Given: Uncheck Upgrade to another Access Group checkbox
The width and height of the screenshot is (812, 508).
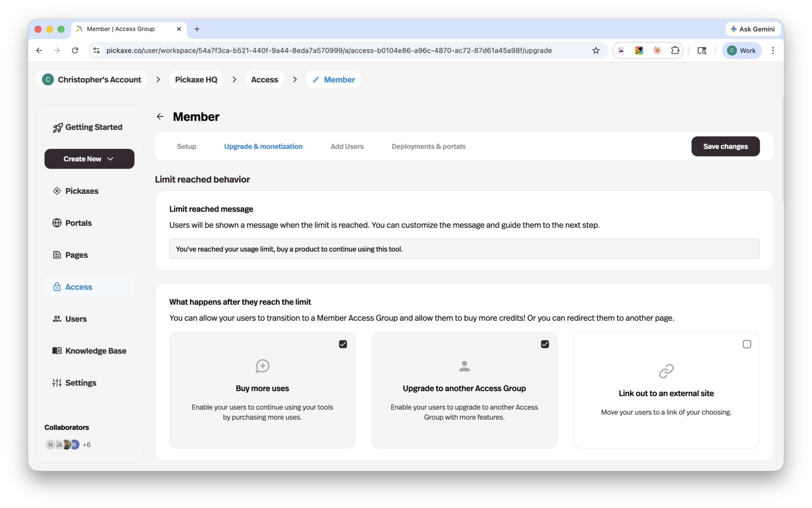Looking at the screenshot, I should pos(545,344).
